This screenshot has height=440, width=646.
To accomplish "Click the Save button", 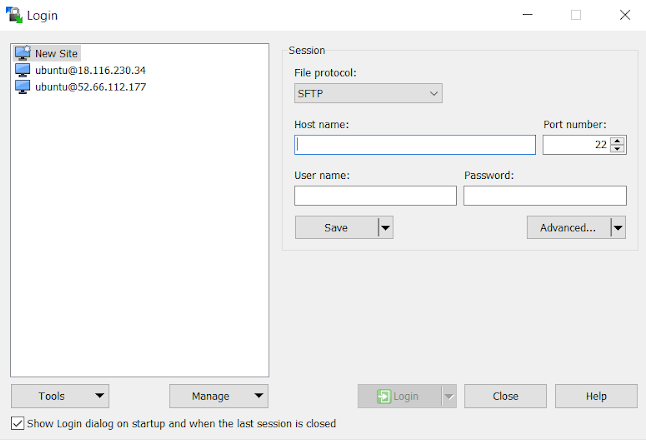I will pos(336,228).
